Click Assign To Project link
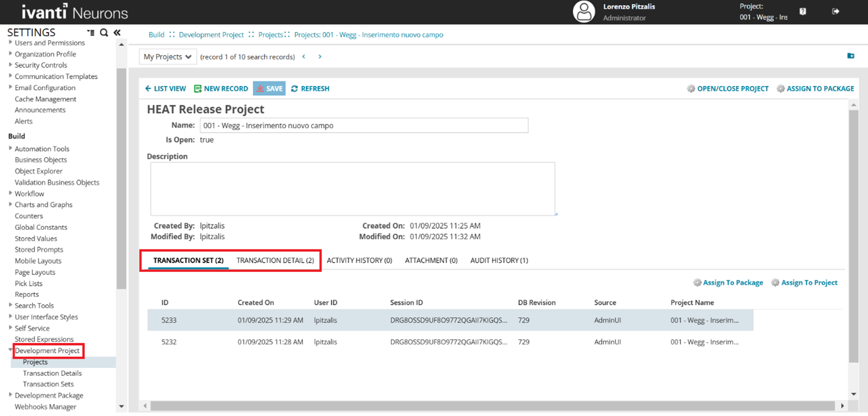 [x=804, y=283]
